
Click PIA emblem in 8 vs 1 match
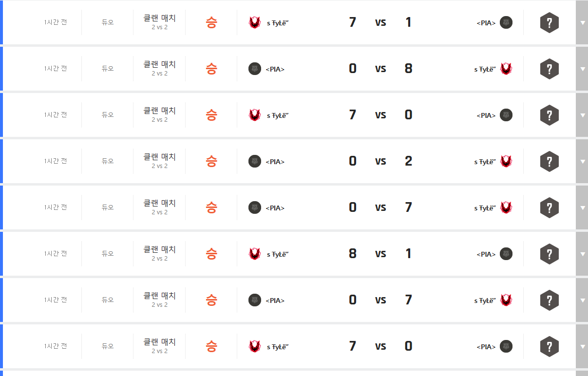506,254
